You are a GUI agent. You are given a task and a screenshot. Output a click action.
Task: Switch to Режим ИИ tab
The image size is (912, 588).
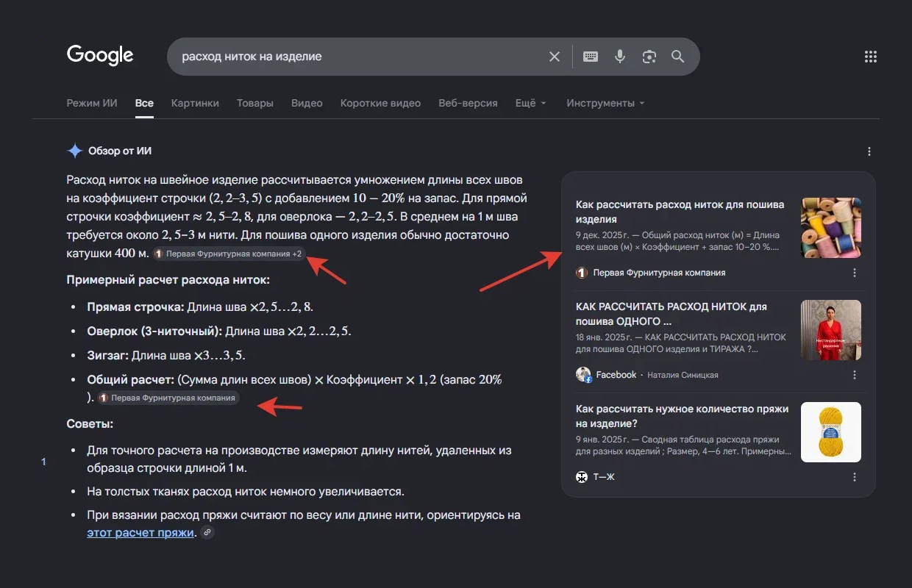(x=92, y=103)
